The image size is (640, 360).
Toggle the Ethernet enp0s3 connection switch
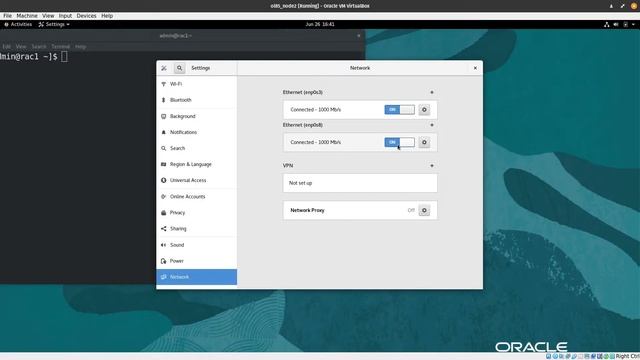click(399, 110)
